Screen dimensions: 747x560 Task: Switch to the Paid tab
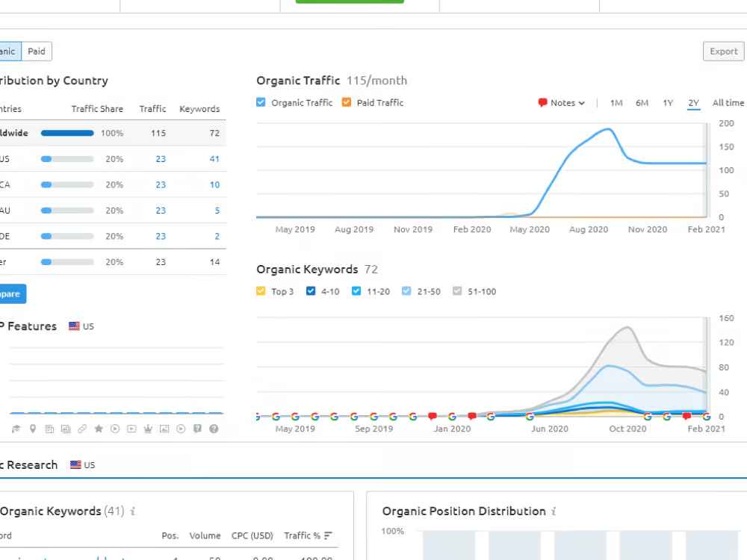[x=37, y=51]
